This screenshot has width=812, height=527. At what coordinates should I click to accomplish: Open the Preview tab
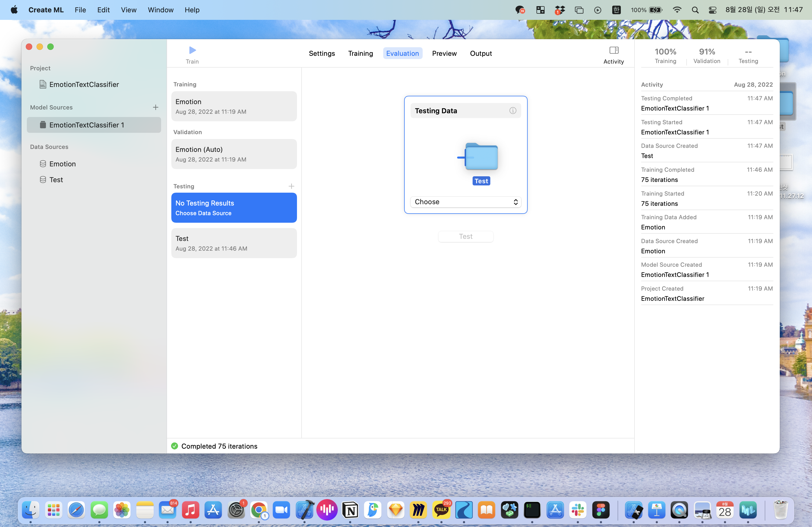coord(444,53)
